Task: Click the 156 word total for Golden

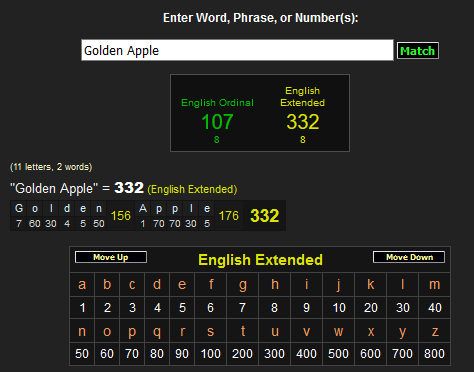Action: (x=121, y=216)
